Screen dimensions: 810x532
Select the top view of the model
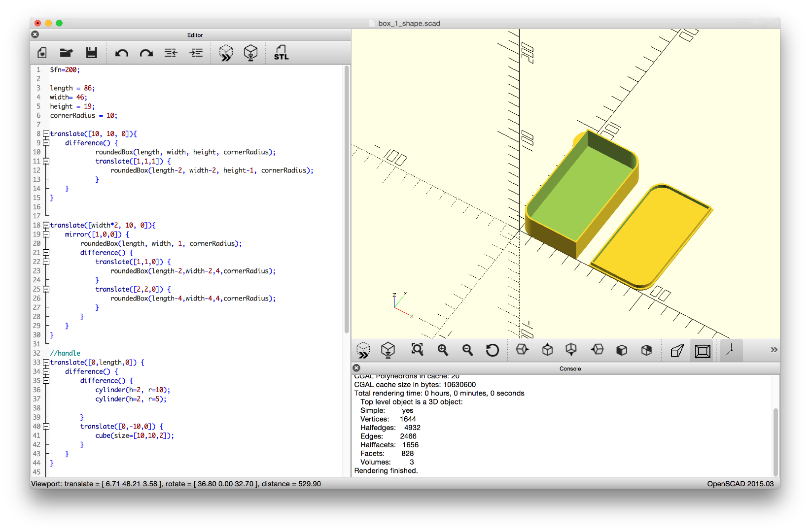click(x=547, y=350)
